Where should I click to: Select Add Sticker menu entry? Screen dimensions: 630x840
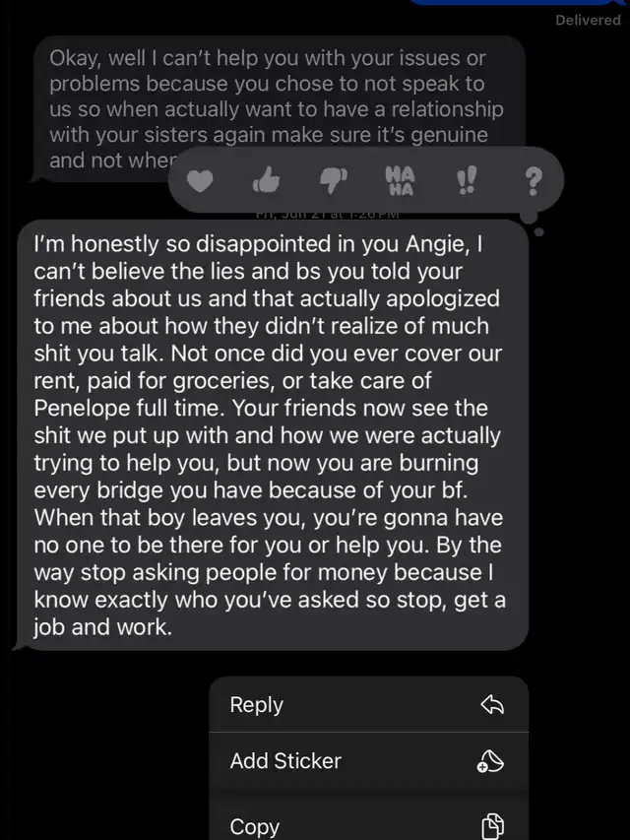point(285,760)
